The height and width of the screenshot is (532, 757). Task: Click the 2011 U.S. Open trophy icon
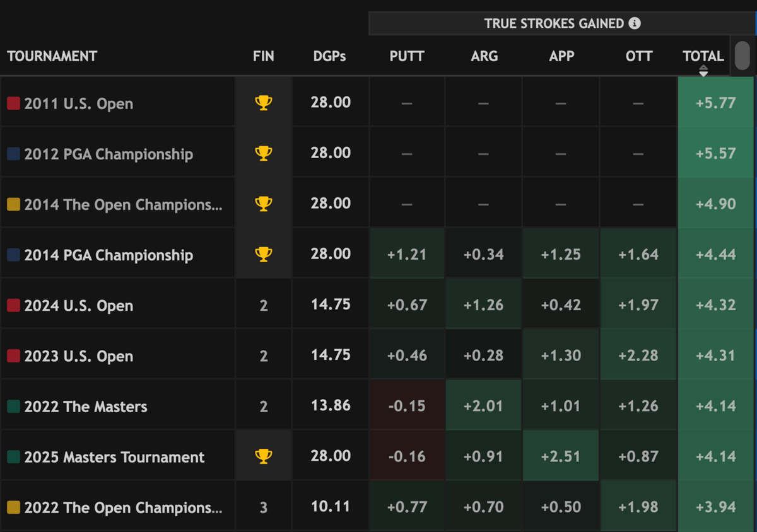click(x=264, y=103)
